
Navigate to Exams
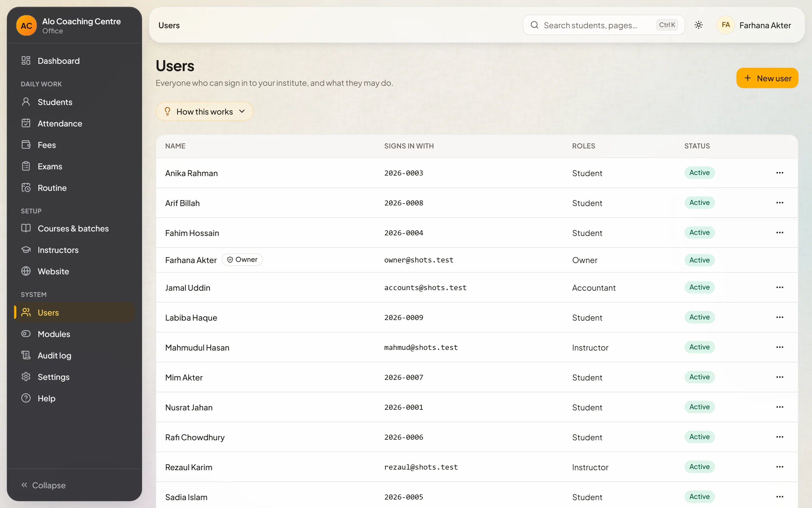(x=74, y=167)
